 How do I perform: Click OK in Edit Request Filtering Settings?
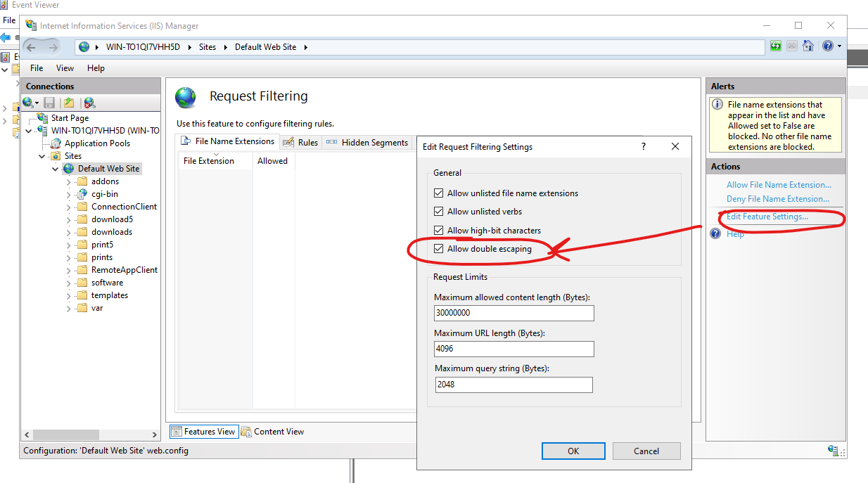pos(573,451)
